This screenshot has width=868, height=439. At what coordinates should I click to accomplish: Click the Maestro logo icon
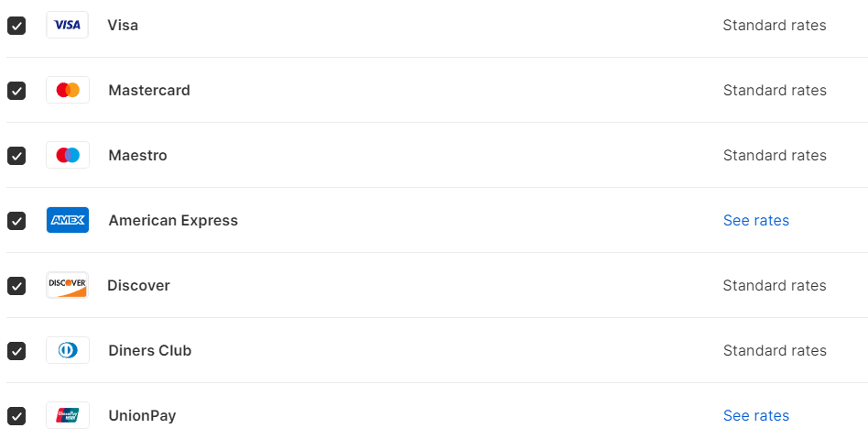pos(68,155)
